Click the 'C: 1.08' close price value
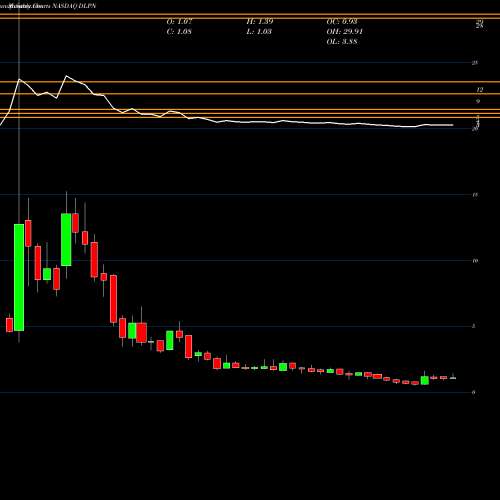Image resolution: width=500 pixels, height=500 pixels. click(179, 31)
